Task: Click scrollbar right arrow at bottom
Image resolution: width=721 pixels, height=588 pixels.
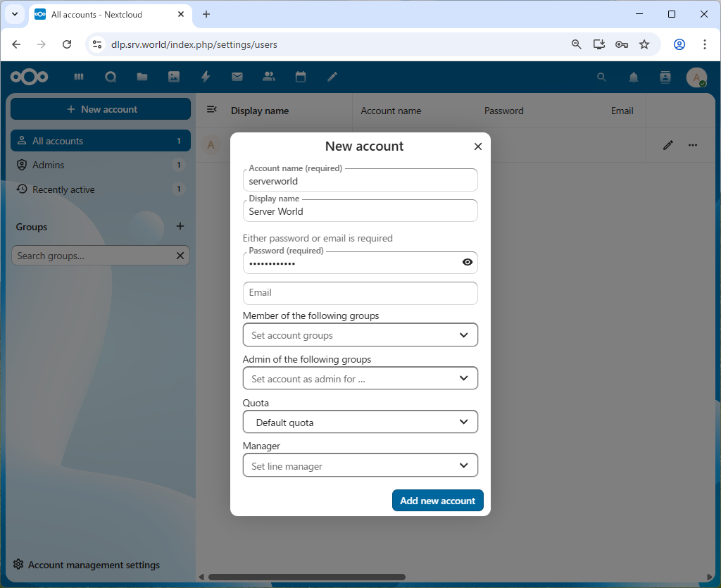Action: click(x=708, y=577)
